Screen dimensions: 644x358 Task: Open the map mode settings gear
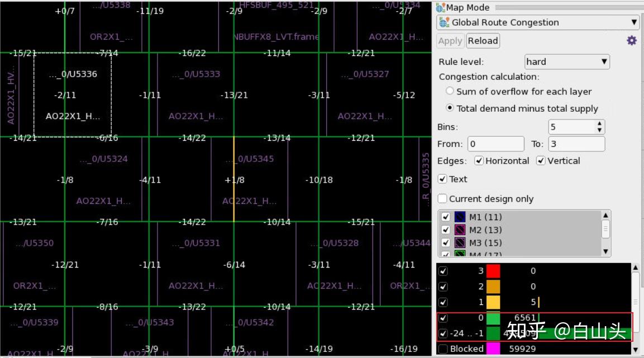point(632,40)
